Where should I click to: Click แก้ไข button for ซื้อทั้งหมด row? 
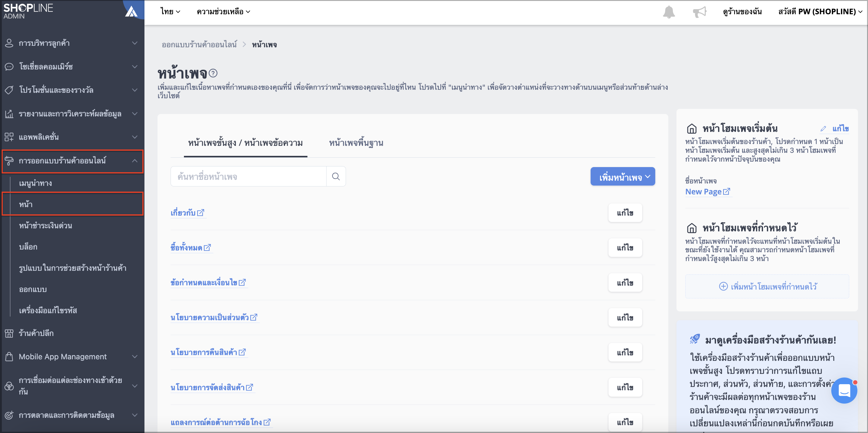click(625, 248)
